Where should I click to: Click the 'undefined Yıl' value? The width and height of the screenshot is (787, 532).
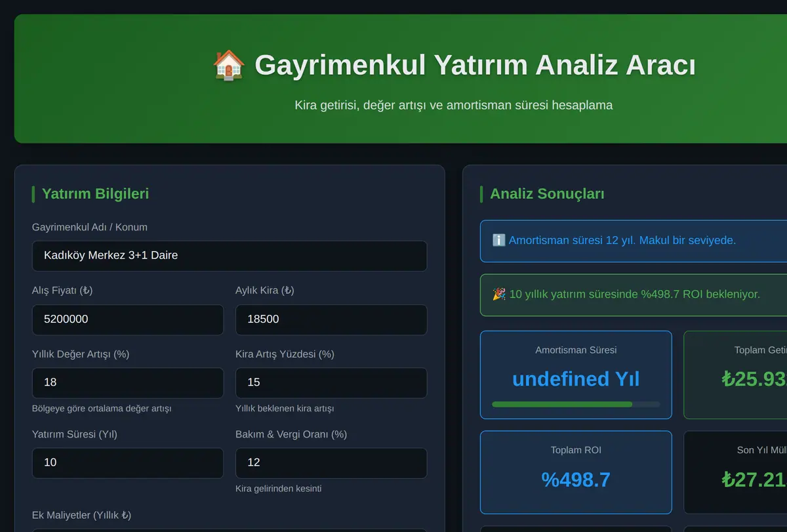tap(576, 379)
